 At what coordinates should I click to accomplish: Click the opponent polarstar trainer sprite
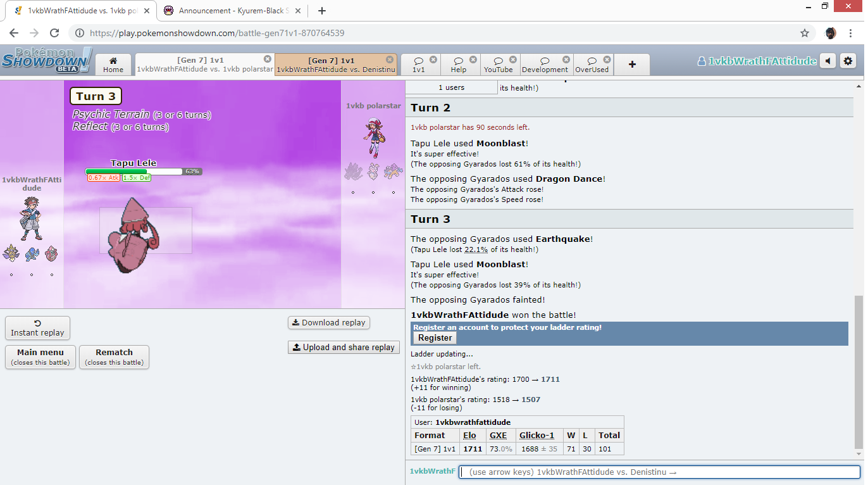pyautogui.click(x=374, y=137)
